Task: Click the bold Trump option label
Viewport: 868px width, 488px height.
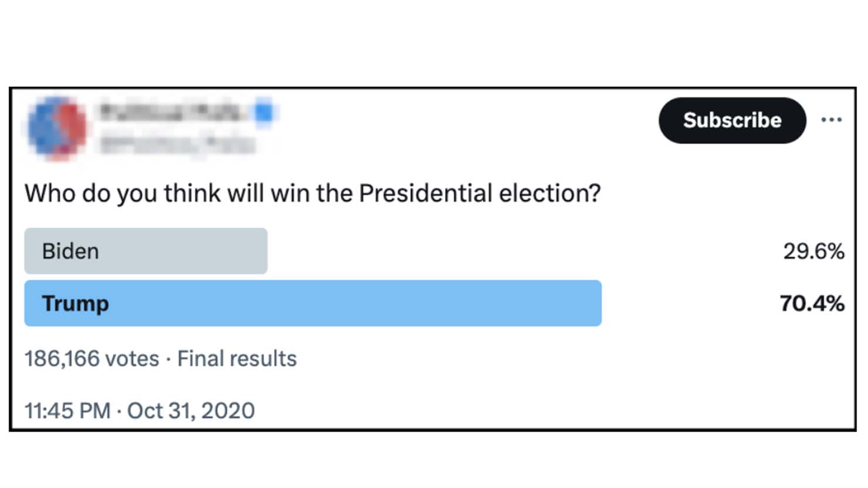Action: pos(75,304)
